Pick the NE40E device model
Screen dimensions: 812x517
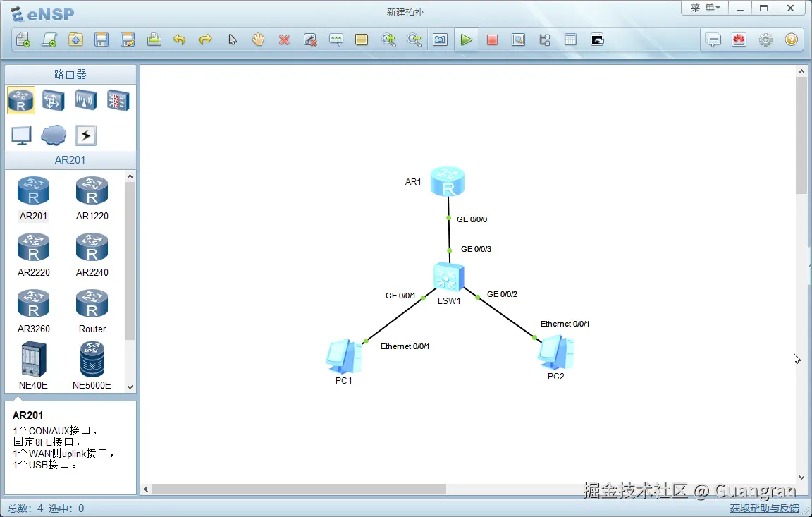33,366
